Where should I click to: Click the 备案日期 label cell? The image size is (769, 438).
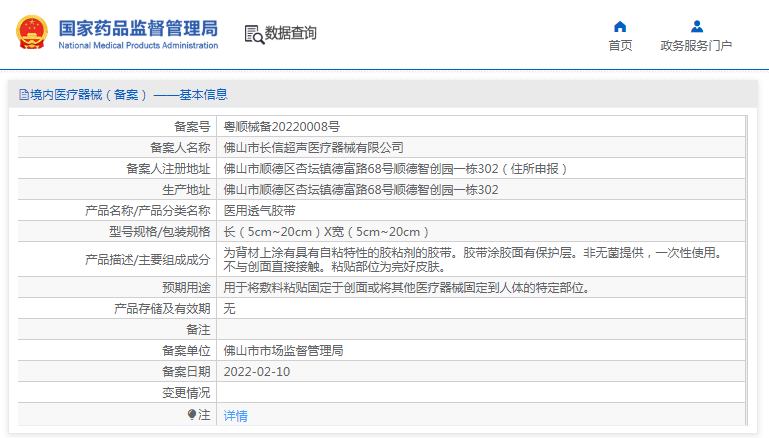[x=118, y=372]
